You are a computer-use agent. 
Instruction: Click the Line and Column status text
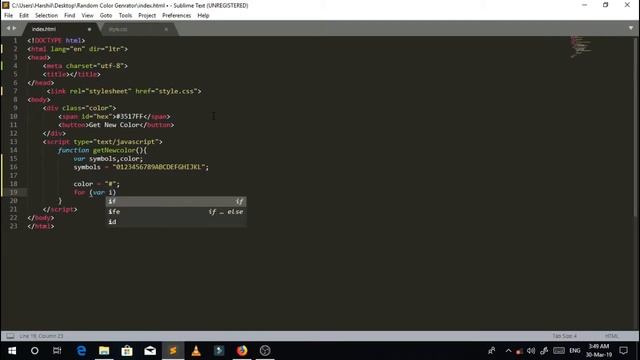coord(41,336)
